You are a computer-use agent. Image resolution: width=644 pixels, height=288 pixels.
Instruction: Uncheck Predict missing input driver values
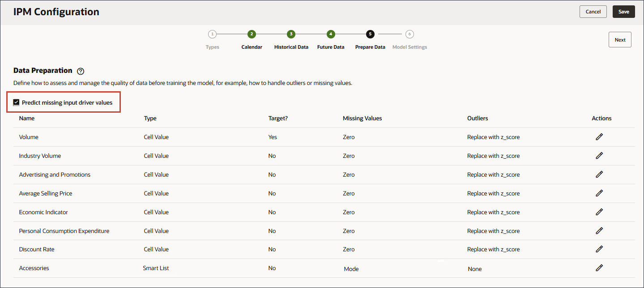[x=17, y=102]
